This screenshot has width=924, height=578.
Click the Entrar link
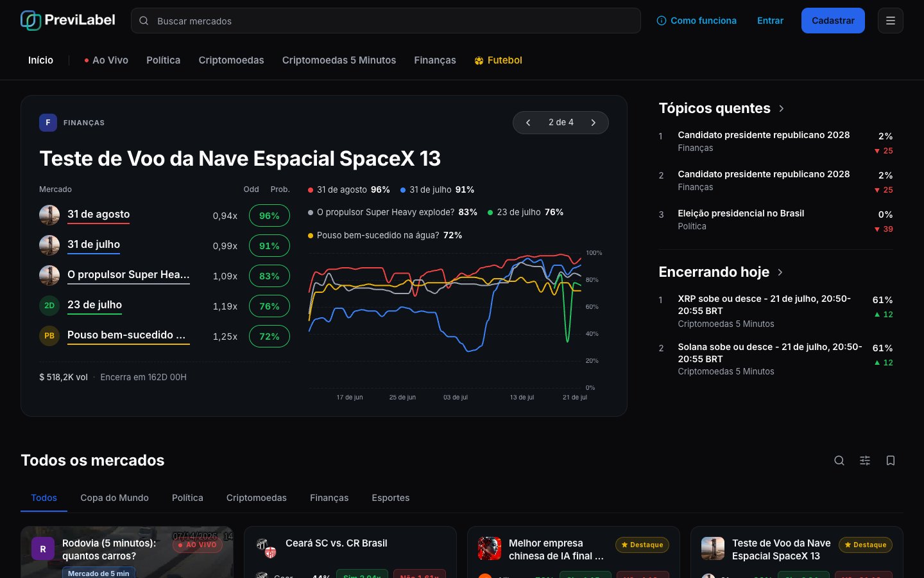770,21
